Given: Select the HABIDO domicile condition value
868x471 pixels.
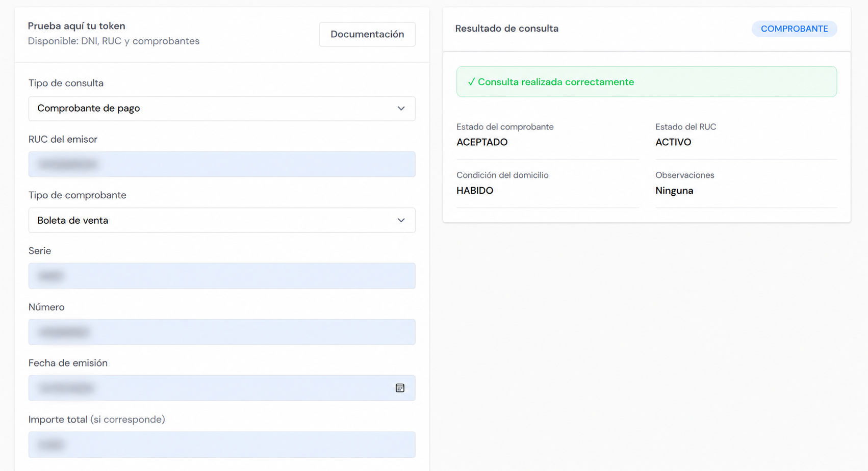Looking at the screenshot, I should point(475,191).
